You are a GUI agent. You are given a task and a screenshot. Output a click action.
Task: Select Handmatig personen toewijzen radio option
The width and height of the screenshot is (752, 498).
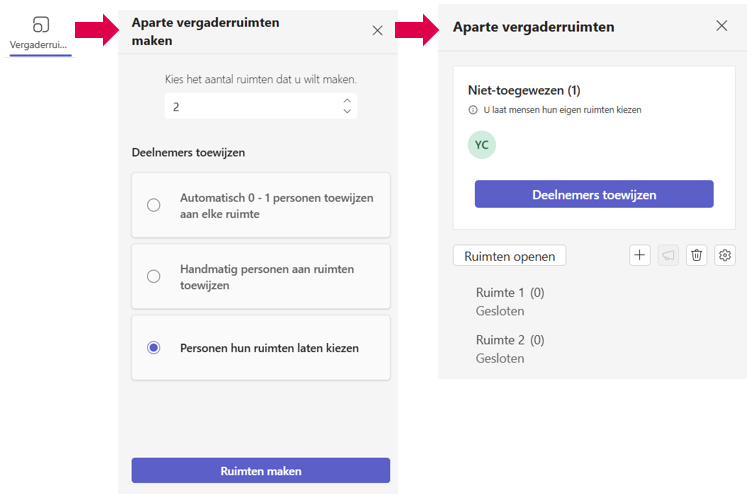tap(154, 276)
